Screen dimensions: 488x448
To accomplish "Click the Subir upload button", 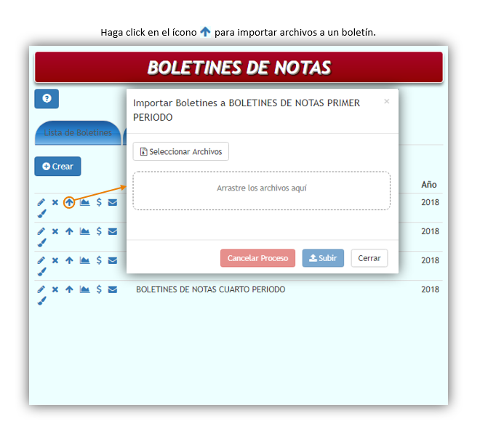I will pos(323,258).
